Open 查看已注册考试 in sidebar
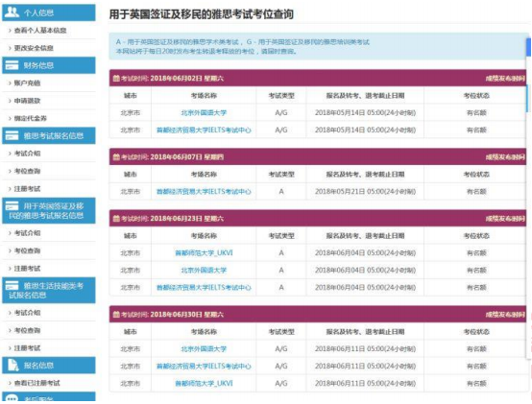This screenshot has height=404, width=532. pos(36,383)
